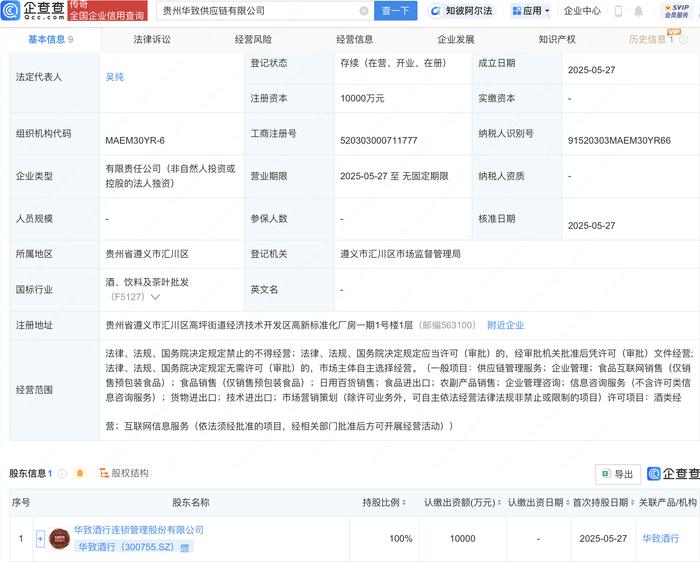This screenshot has height=563, width=700.
Task: Open the 华致酒行 related product link
Action: click(661, 538)
